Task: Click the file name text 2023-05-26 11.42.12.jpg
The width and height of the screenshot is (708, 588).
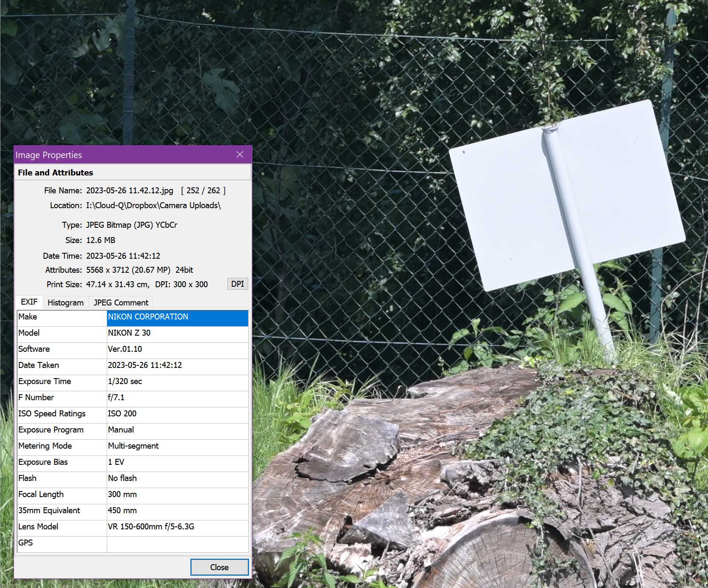Action: click(x=130, y=191)
